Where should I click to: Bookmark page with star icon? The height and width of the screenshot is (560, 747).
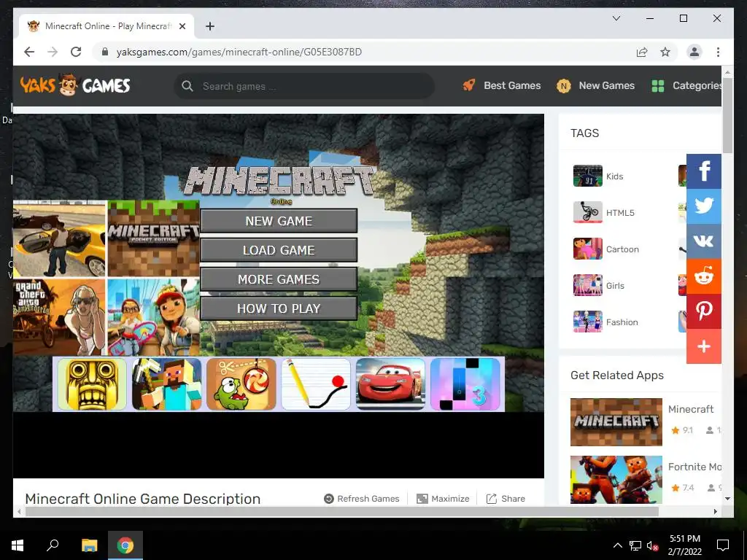pyautogui.click(x=665, y=52)
